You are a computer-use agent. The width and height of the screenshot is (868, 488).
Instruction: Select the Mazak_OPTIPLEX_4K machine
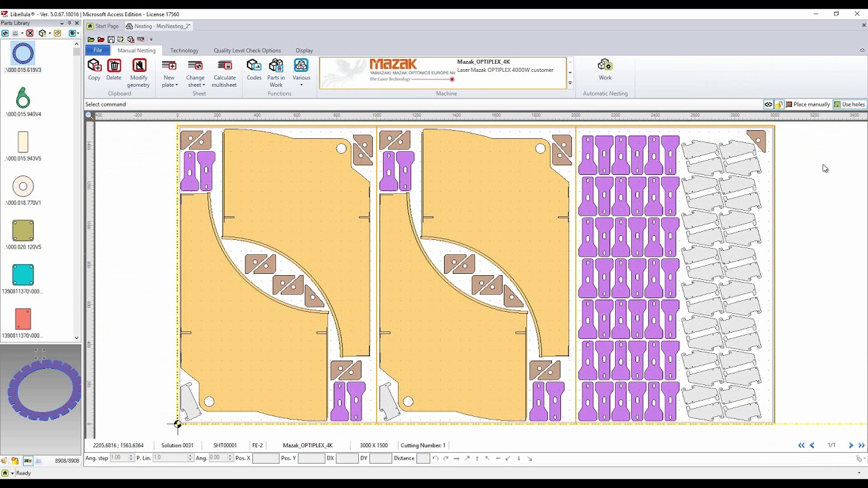click(443, 73)
